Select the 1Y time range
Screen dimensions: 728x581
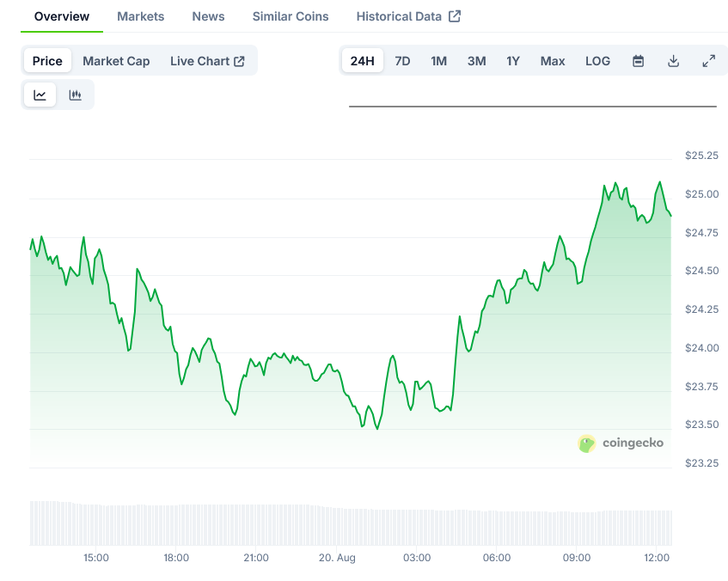[x=513, y=61]
